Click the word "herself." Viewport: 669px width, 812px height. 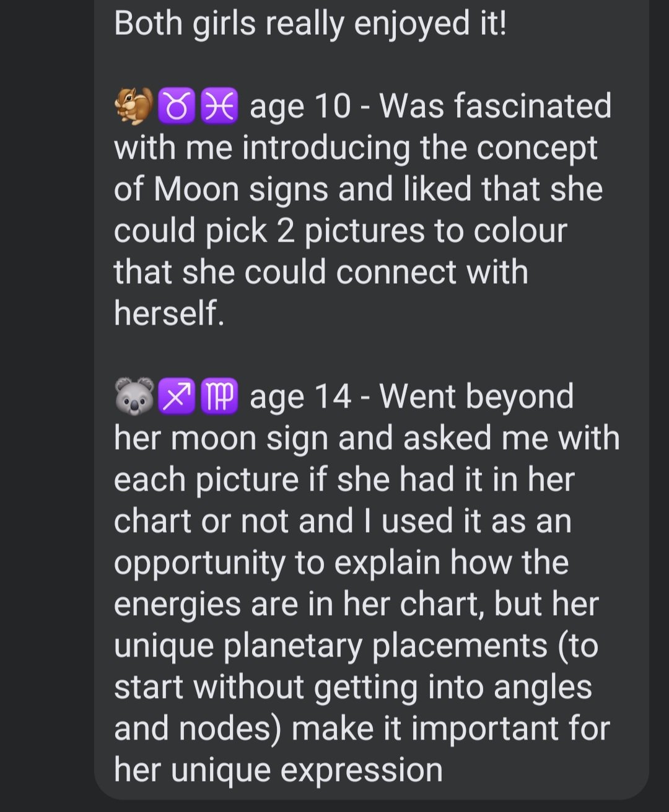168,313
